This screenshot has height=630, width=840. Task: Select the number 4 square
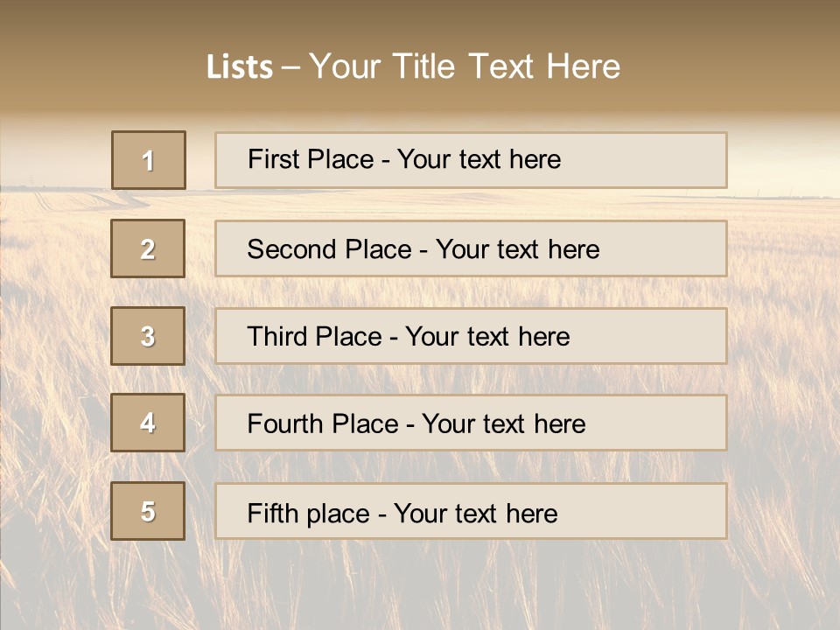(x=148, y=423)
